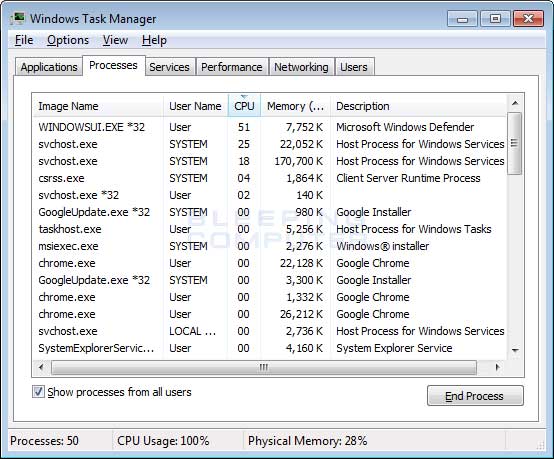Click Processes: 50 in status bar
Screen dimensions: 554x459
[x=45, y=441]
